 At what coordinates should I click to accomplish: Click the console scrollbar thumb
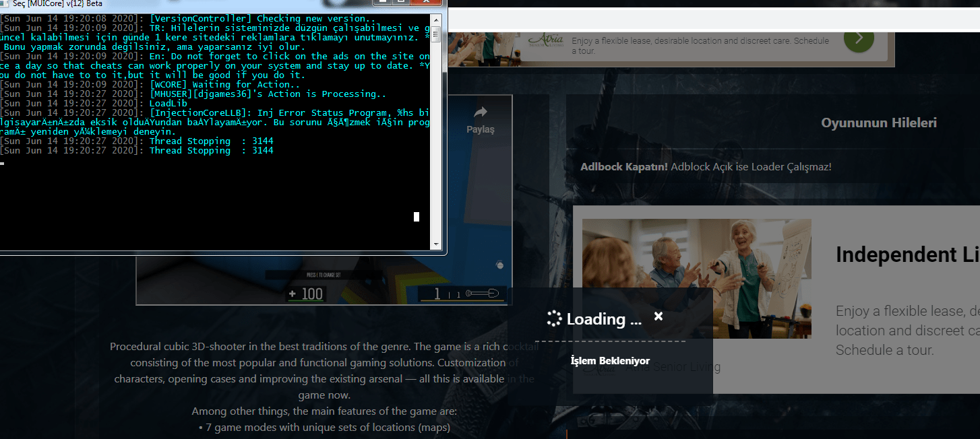437,34
